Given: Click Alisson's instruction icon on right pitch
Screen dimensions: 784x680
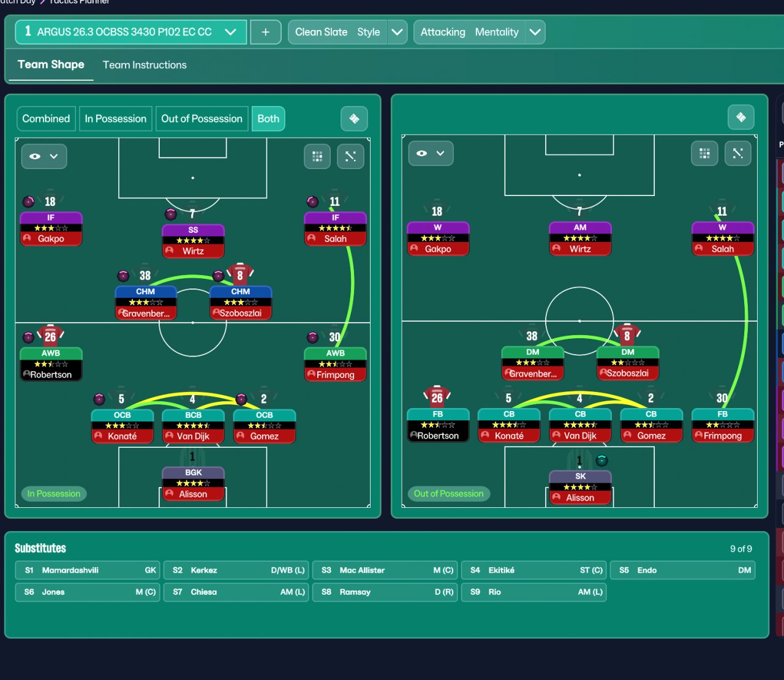Looking at the screenshot, I should [x=602, y=460].
